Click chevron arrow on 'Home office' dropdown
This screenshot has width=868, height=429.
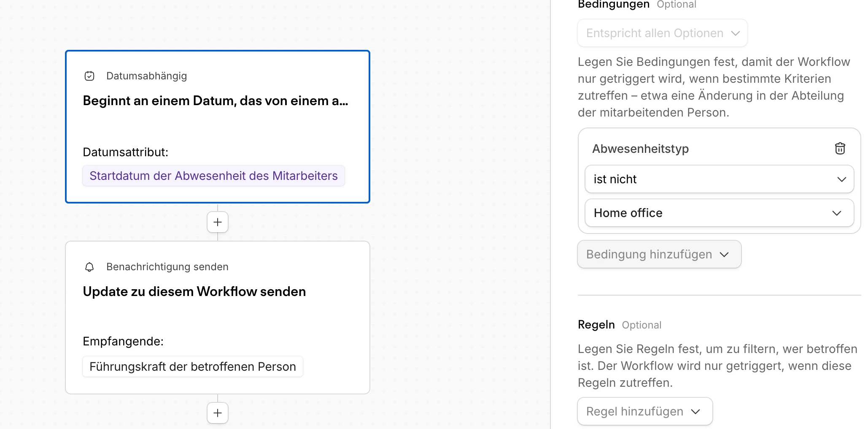pyautogui.click(x=837, y=213)
